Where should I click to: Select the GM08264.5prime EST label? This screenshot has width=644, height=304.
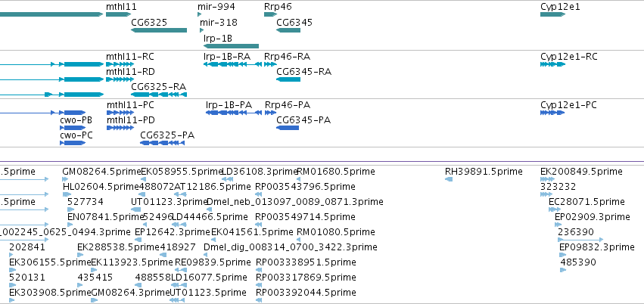point(101,171)
